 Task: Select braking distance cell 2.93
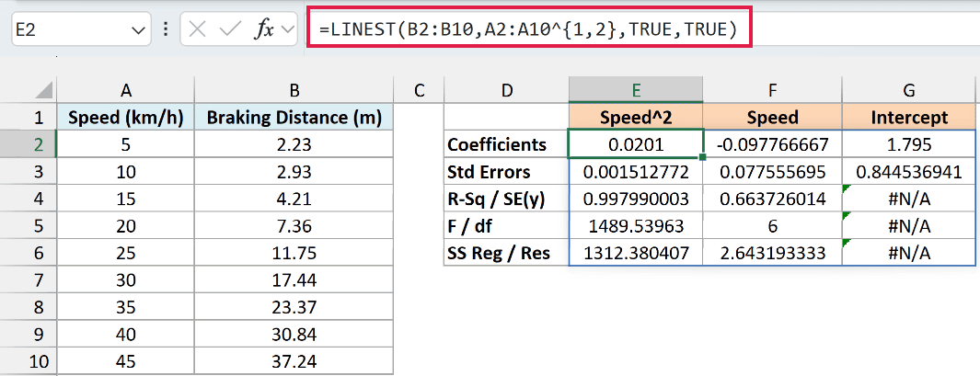click(x=294, y=172)
